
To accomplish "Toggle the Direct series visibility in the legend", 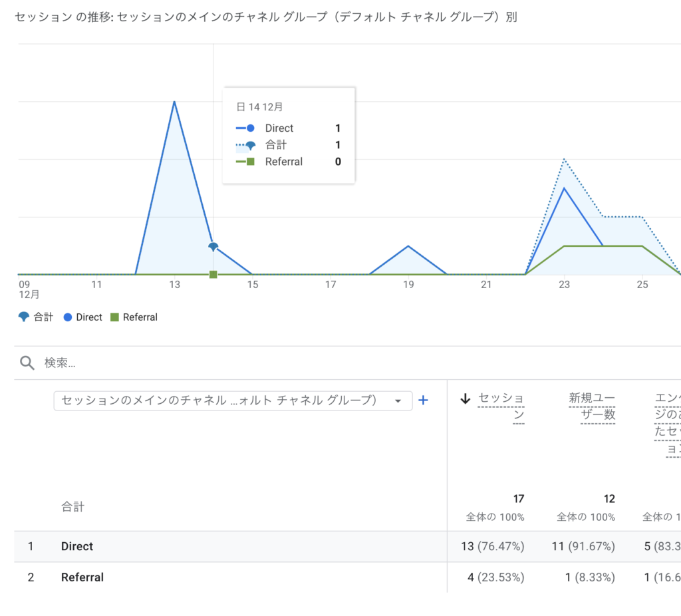I will tap(82, 317).
